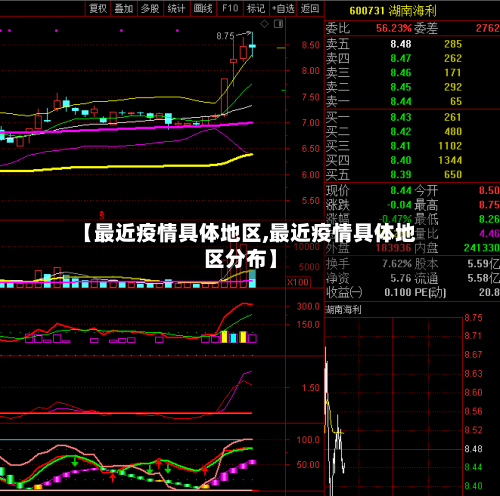This screenshot has width=500, height=496.
Task: Click the 涨跌 value -0.04
Action: (x=399, y=205)
